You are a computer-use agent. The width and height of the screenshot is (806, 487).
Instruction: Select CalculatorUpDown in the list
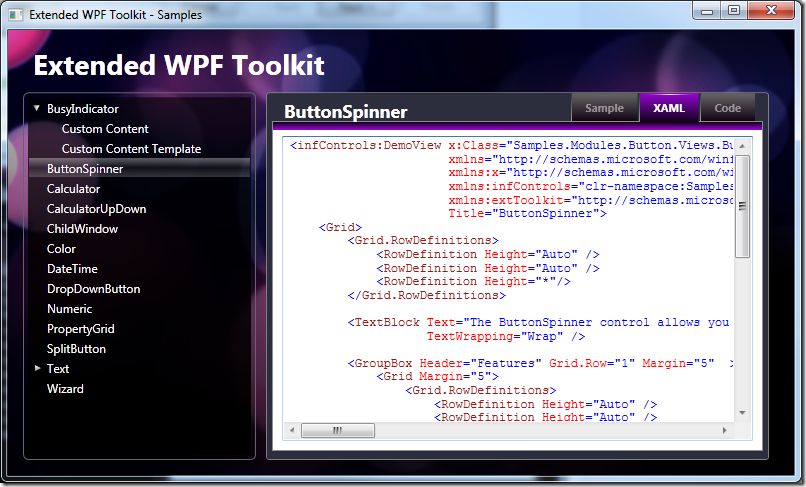tap(97, 209)
